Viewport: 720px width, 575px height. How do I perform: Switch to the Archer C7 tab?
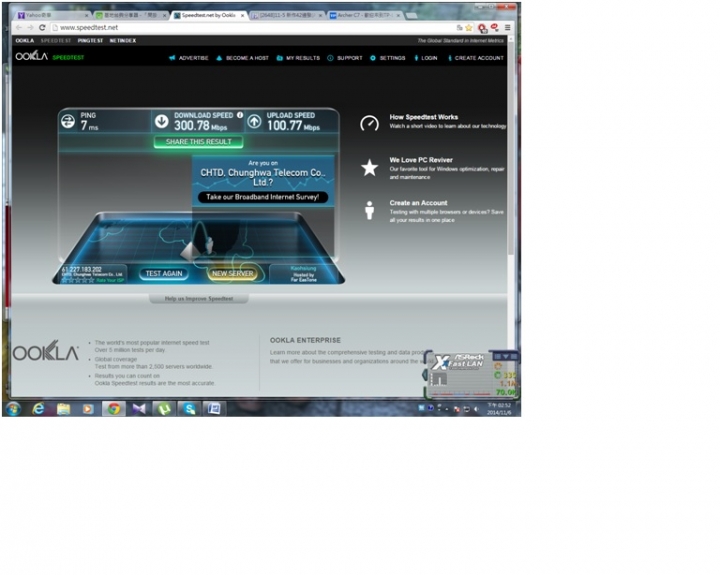click(366, 15)
